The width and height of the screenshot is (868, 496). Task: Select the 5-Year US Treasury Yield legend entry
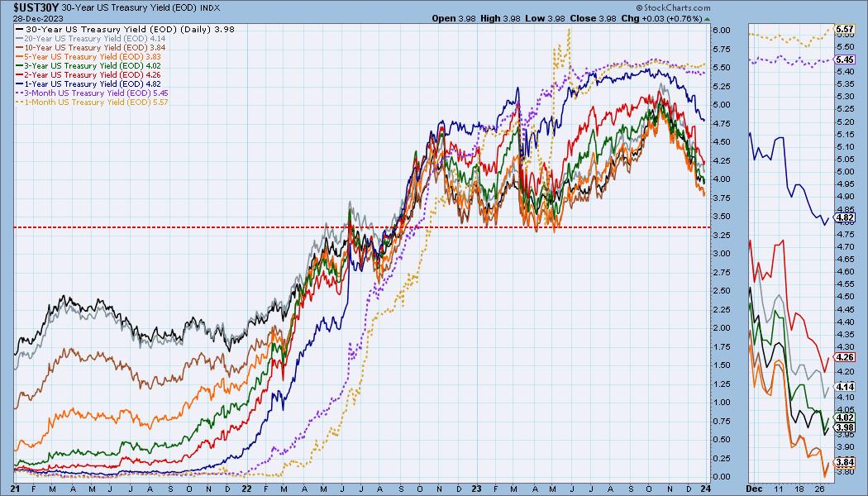[89, 56]
